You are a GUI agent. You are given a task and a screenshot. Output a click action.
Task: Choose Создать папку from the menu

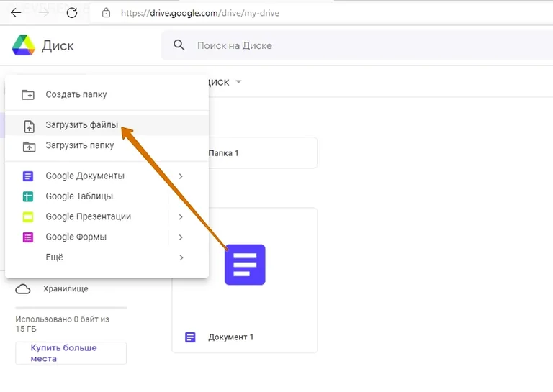pos(107,94)
